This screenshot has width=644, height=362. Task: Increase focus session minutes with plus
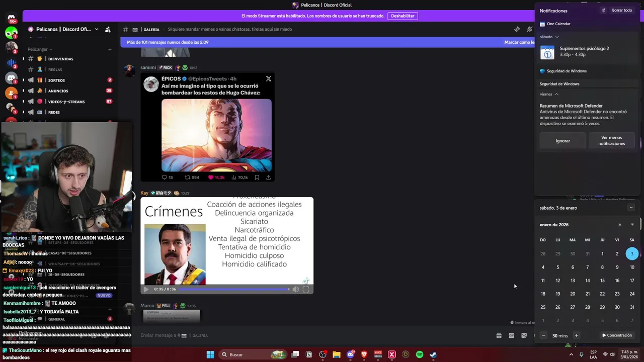576,336
